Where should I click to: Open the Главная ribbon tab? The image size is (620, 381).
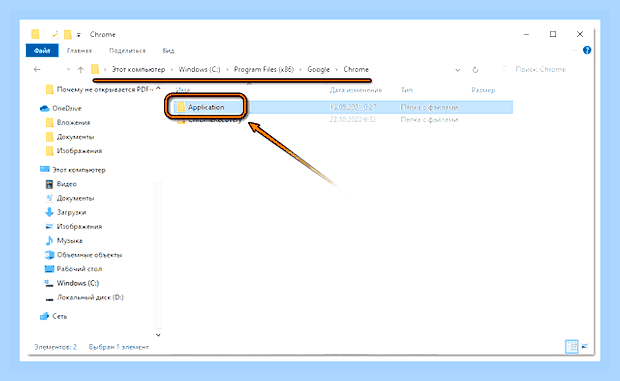(x=79, y=51)
